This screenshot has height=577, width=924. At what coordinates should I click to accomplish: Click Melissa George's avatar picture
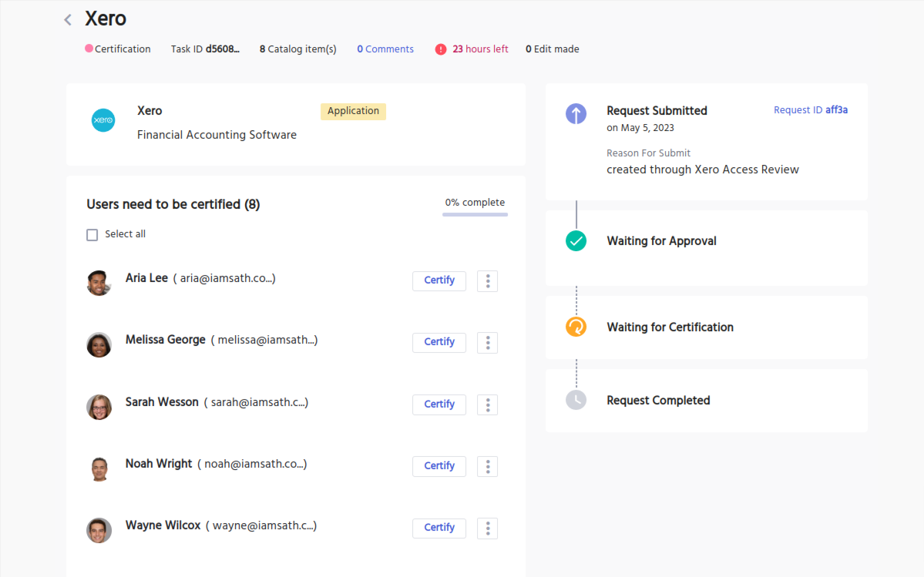click(x=99, y=344)
